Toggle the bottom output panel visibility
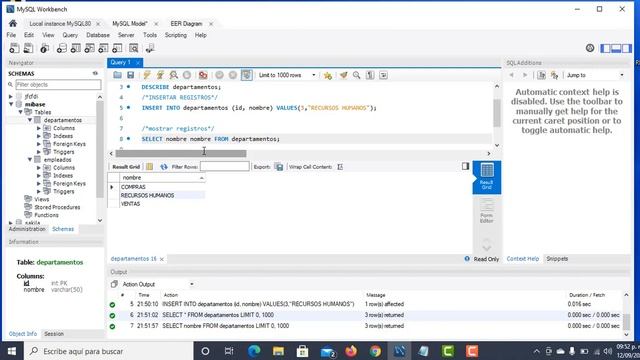Image resolution: width=640 pixels, height=360 pixels. pyautogui.click(x=616, y=48)
